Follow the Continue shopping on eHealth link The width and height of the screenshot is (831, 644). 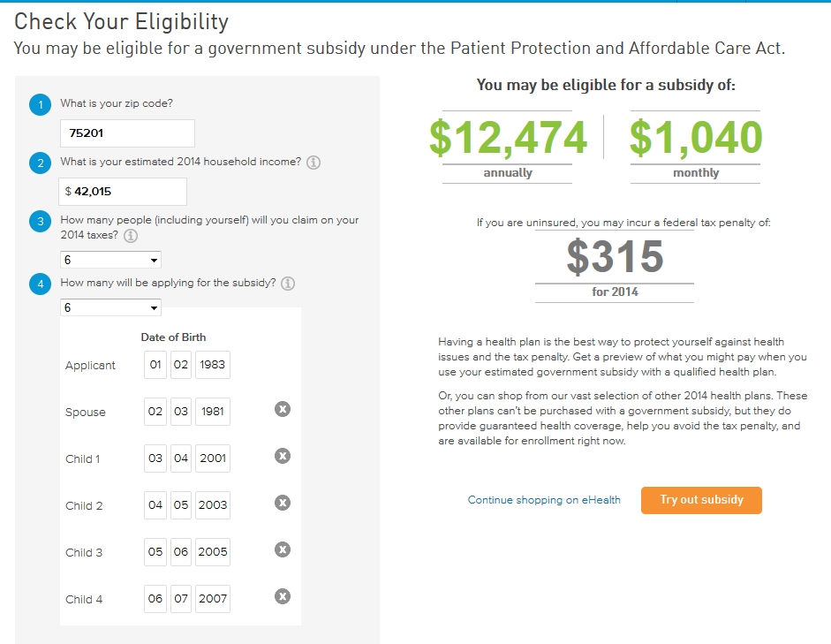(544, 500)
